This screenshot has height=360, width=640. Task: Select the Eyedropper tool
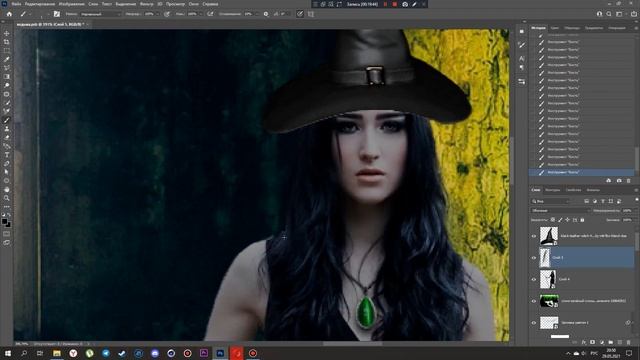coord(7,59)
